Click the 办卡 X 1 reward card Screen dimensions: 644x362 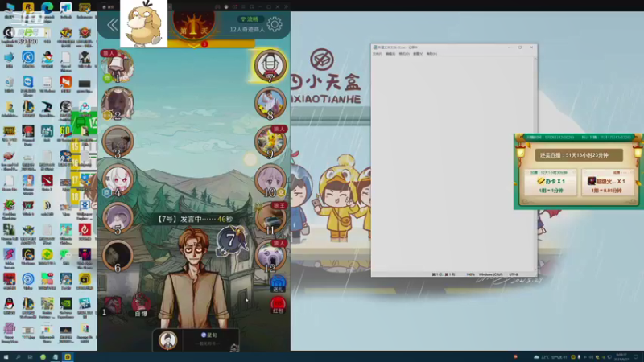coord(551,183)
